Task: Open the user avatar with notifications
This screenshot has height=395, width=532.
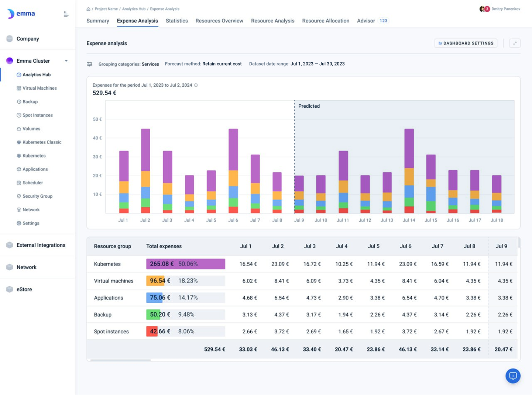Action: pyautogui.click(x=484, y=9)
